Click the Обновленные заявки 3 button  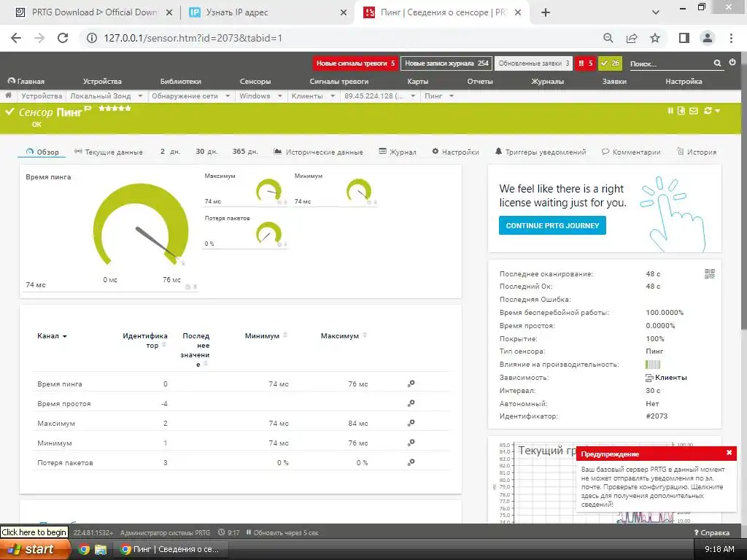(x=533, y=63)
